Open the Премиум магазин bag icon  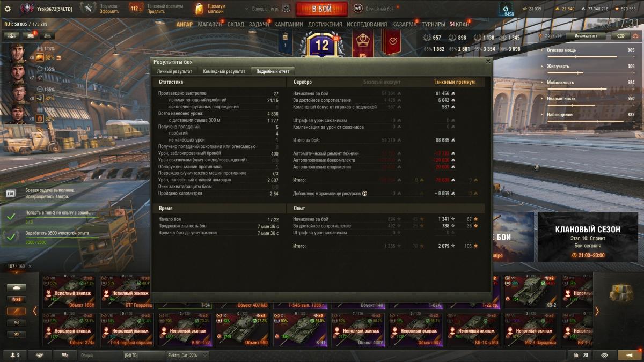point(199,9)
